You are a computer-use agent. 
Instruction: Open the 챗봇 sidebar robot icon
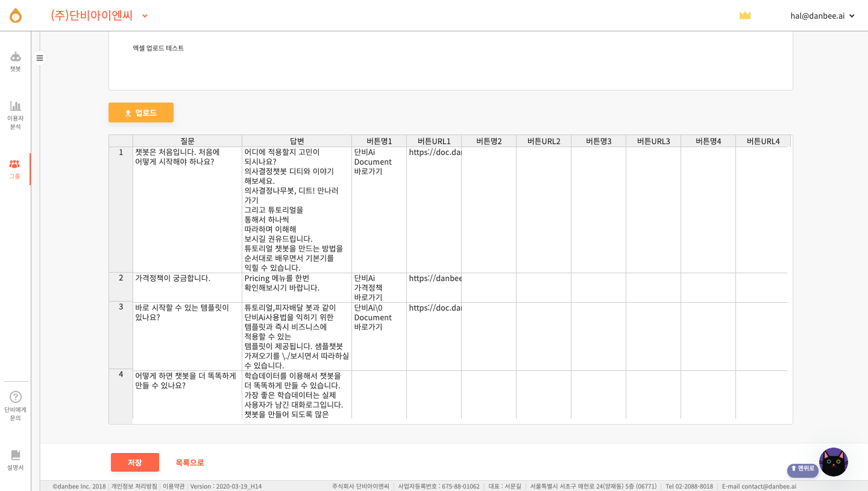16,57
